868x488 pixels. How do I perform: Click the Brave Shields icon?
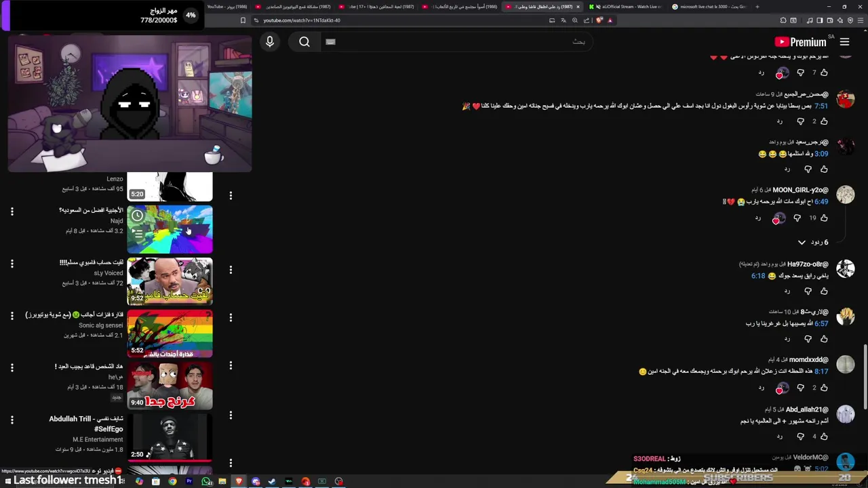[599, 20]
